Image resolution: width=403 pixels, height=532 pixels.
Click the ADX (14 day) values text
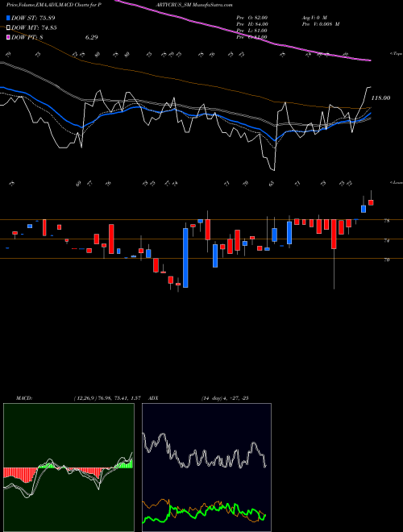[225, 397]
